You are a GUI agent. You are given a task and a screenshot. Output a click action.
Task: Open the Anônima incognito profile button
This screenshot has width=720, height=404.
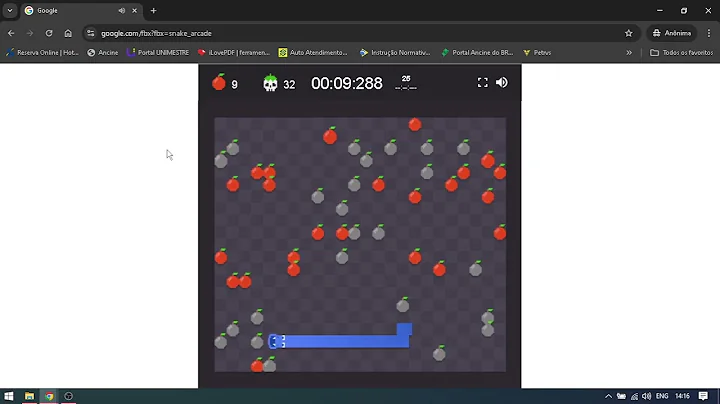[672, 33]
